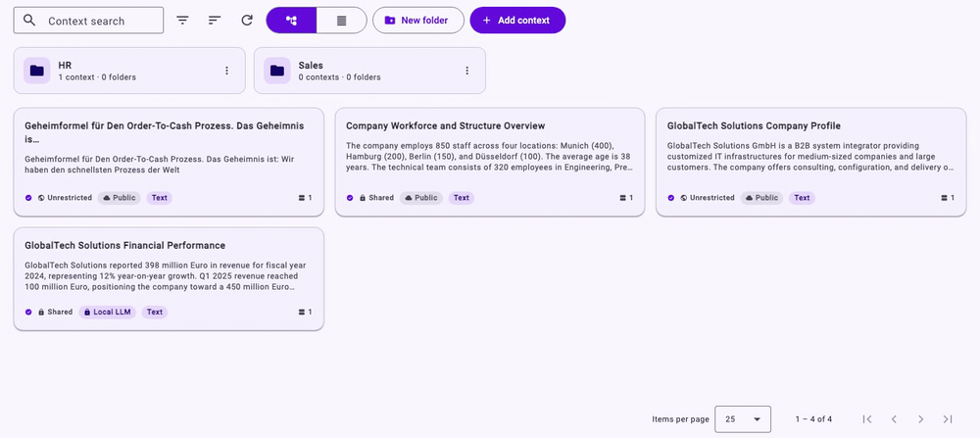Click the magnifier icon in Context search

tap(29, 20)
